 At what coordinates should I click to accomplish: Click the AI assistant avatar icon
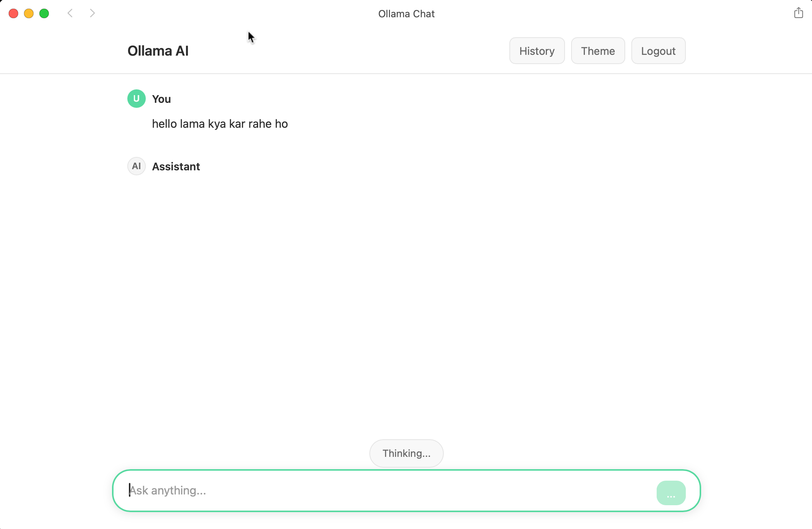coord(136,166)
